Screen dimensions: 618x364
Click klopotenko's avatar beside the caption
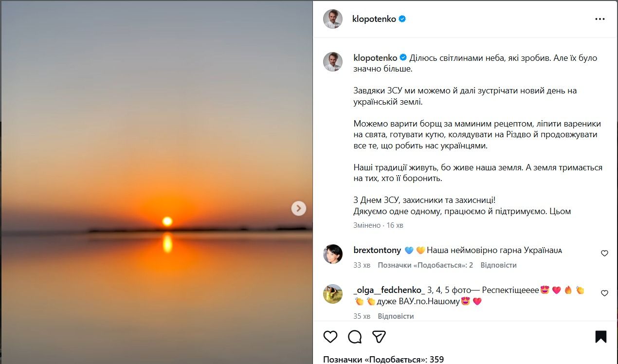point(333,62)
